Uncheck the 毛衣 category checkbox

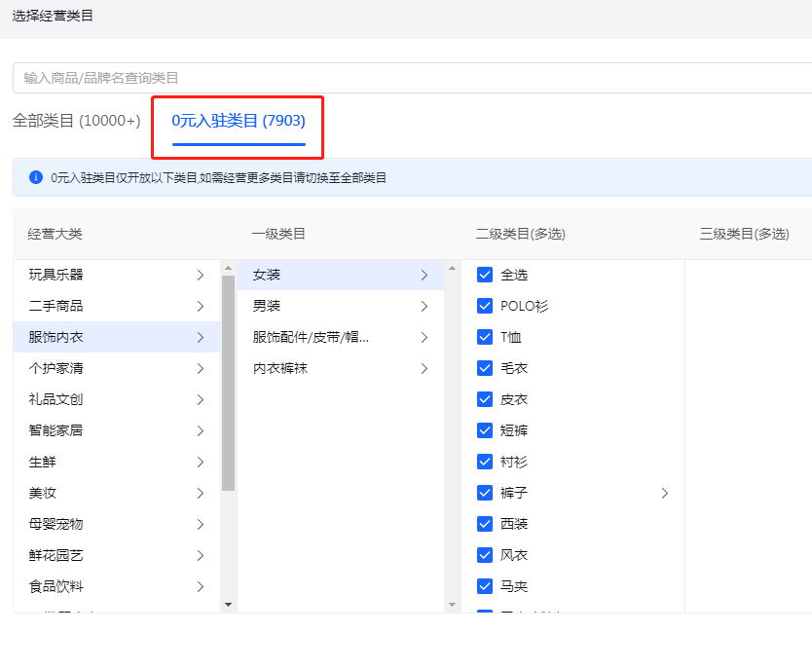point(485,369)
